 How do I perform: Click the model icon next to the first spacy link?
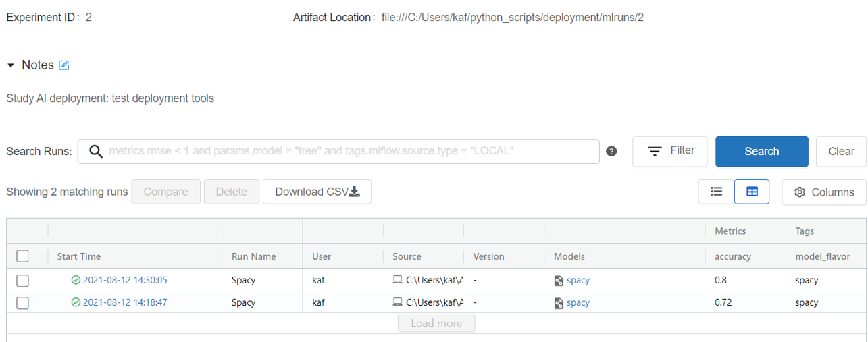point(559,281)
